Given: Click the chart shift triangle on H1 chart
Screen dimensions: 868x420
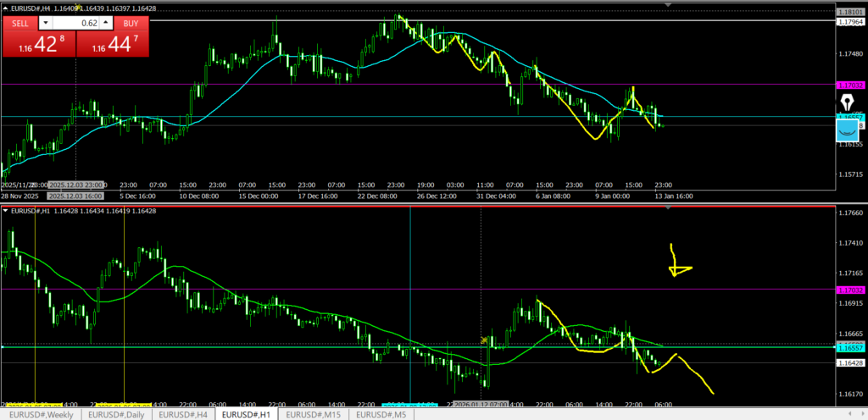Looking at the screenshot, I should 669,208.
